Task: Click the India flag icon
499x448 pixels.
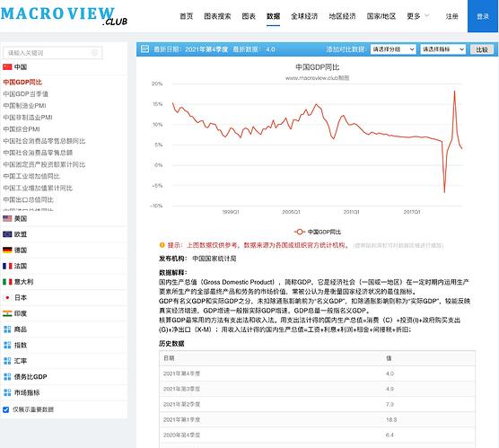Action: (x=7, y=313)
